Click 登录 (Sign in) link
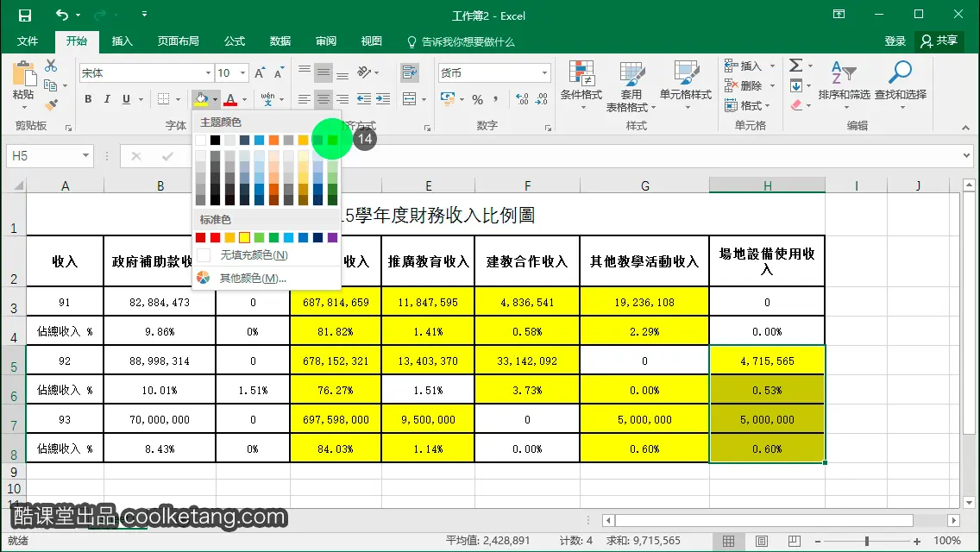This screenshot has width=980, height=552. pyautogui.click(x=895, y=41)
